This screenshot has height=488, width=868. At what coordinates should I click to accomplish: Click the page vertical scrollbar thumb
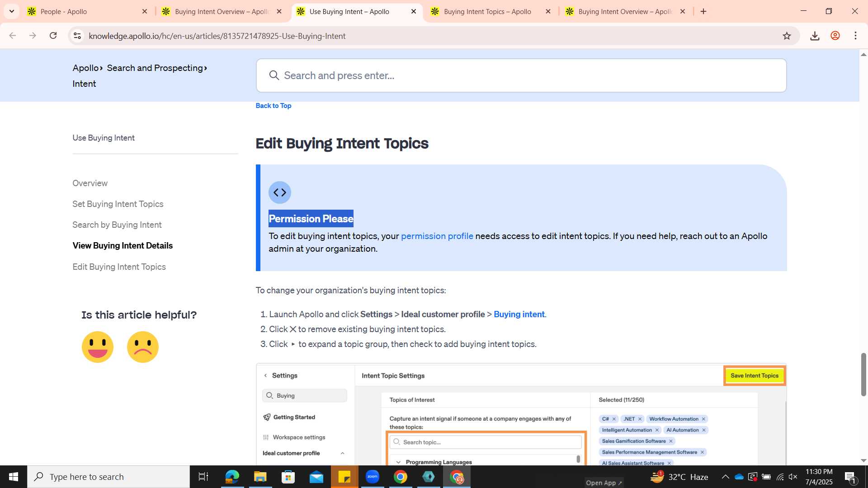pyautogui.click(x=863, y=374)
